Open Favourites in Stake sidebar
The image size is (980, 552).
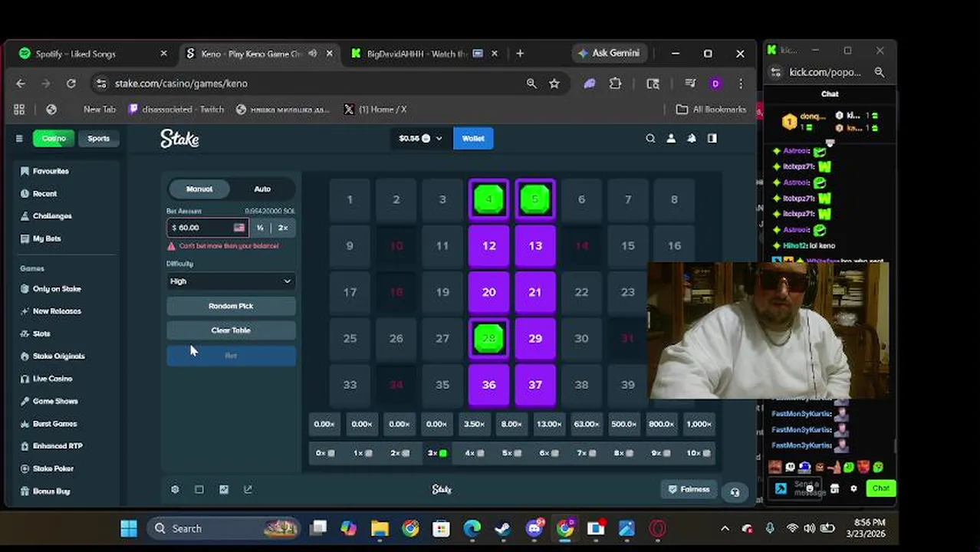(x=51, y=171)
